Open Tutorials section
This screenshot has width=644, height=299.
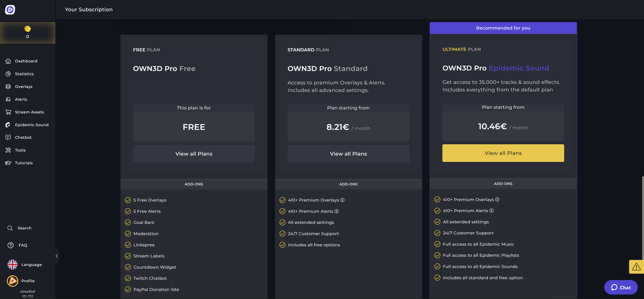[23, 163]
